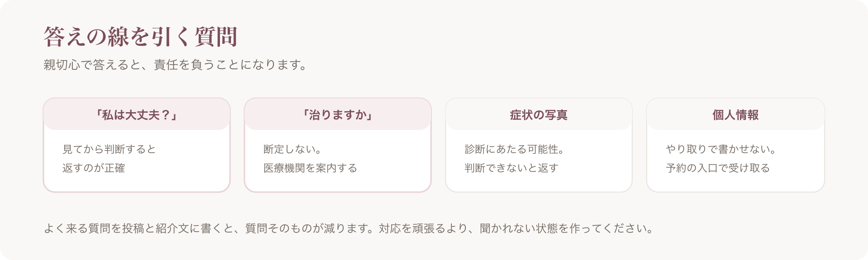
Task: Click the body of the 症状の写真 card
Action: 539,160
